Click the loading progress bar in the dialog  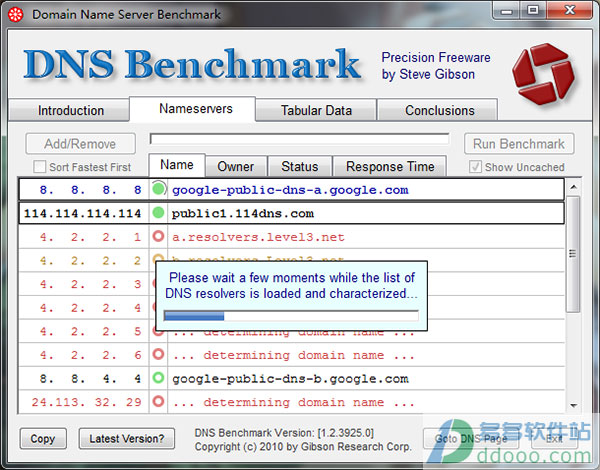(x=291, y=316)
